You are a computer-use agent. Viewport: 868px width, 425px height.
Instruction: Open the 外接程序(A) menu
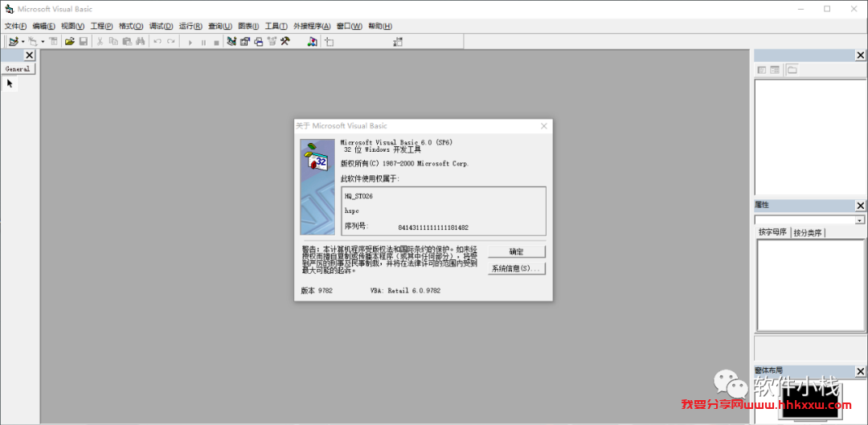(312, 26)
